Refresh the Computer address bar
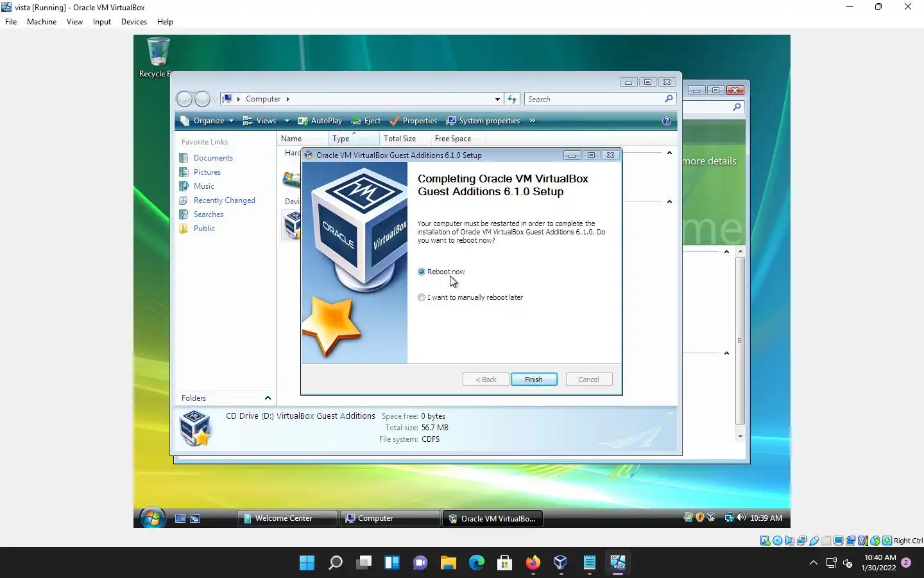The image size is (924, 578). [x=512, y=99]
